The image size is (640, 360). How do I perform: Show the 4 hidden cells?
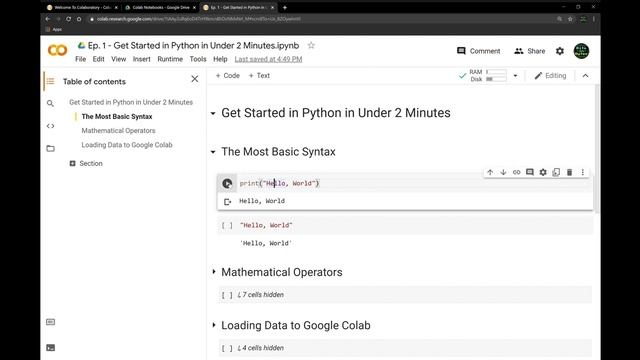[260, 348]
